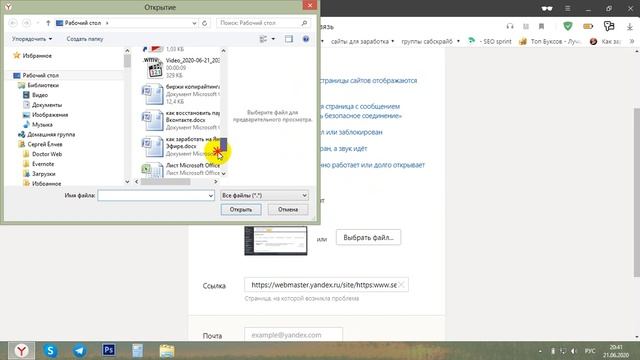This screenshot has width=640, height=360.
Task: Select Лист Microsoft Office file
Action: click(181, 169)
